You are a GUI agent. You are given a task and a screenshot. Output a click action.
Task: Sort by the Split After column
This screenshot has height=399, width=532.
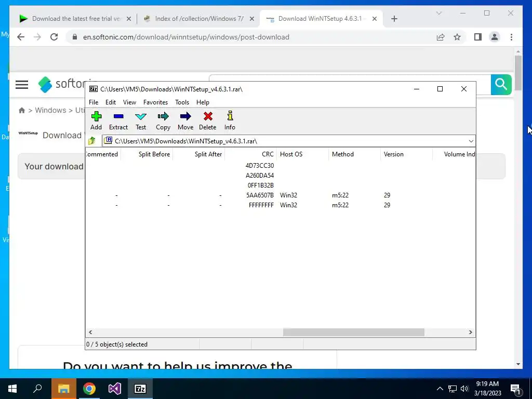(198, 154)
